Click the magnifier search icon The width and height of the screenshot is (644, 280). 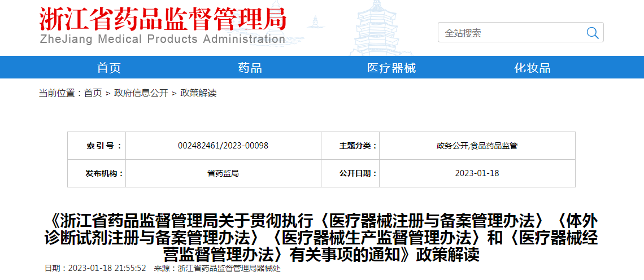592,33
